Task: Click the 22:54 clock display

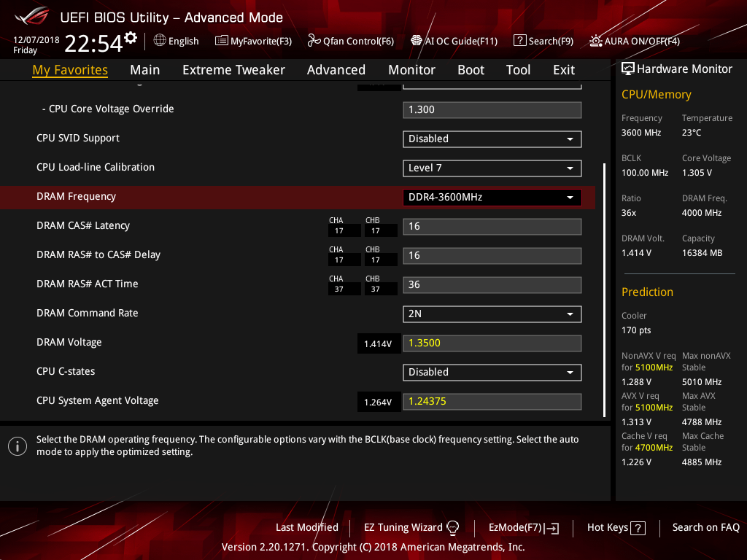Action: pyautogui.click(x=94, y=44)
